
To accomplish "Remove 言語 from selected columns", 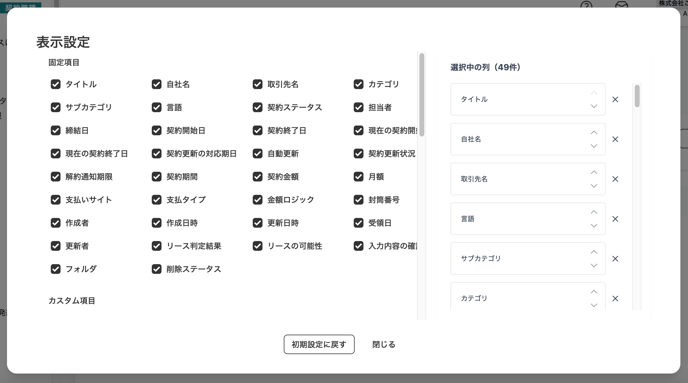I will (615, 219).
